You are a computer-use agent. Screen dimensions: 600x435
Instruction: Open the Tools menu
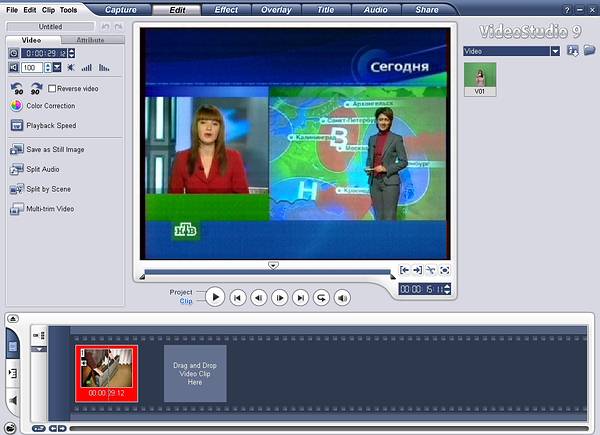68,10
